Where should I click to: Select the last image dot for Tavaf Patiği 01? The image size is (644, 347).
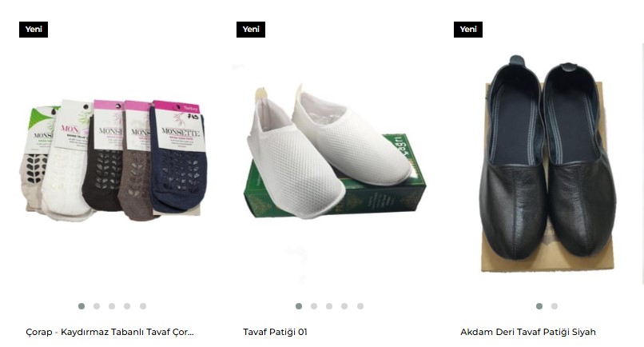point(360,306)
